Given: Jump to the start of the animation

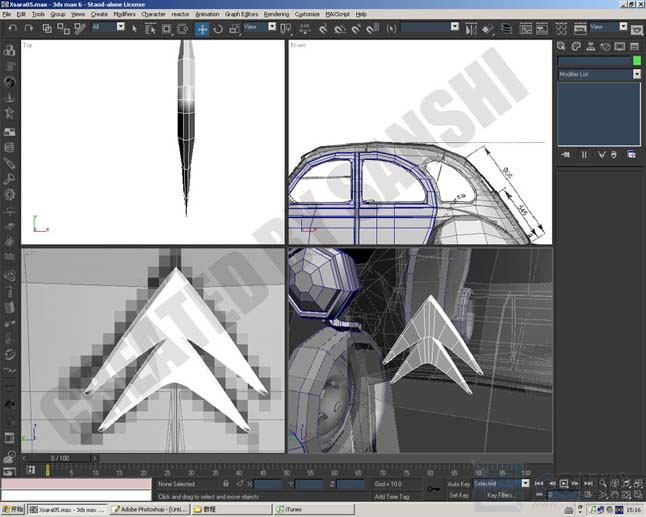Looking at the screenshot, I should [539, 484].
